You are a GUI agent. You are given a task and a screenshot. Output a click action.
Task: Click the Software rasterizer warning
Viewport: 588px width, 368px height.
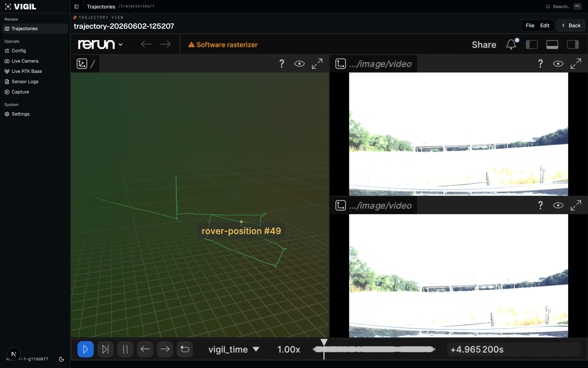[223, 45]
